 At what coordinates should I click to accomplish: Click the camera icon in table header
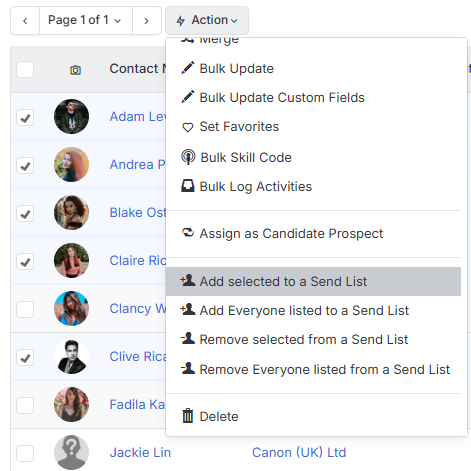click(x=75, y=70)
